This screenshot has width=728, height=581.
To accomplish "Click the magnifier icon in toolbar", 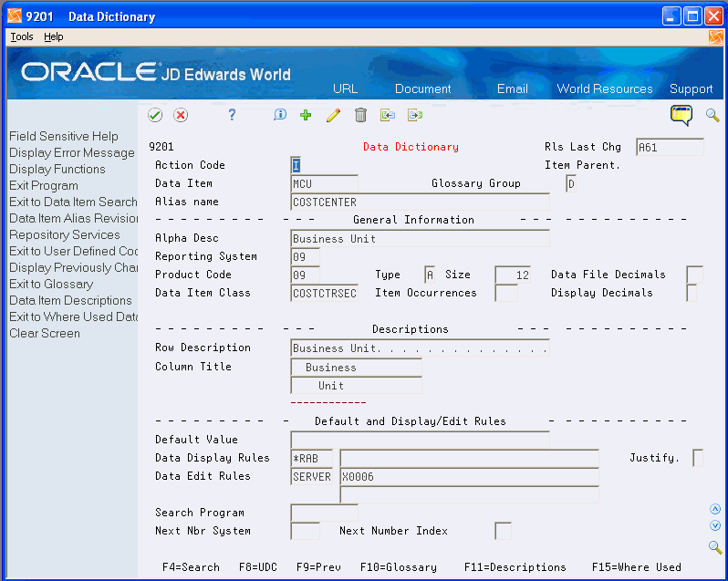I will pos(712,115).
